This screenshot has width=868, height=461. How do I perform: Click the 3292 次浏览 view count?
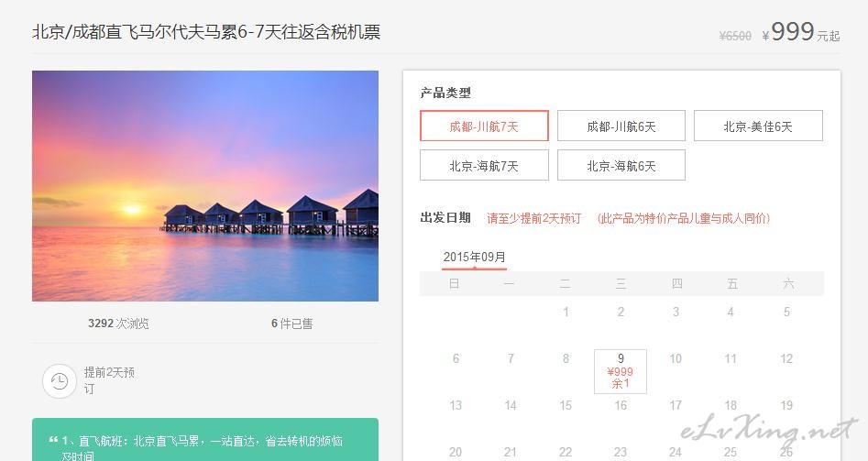point(118,324)
